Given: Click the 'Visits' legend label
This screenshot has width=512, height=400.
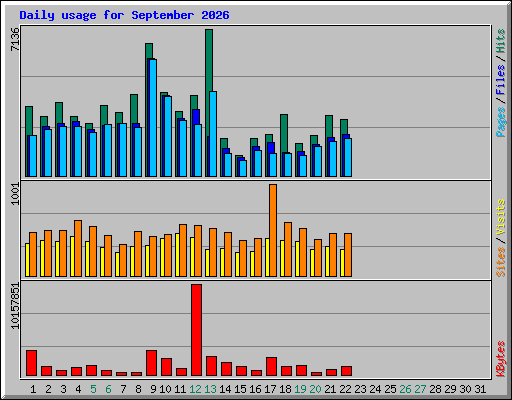Looking at the screenshot, I should point(501,218).
